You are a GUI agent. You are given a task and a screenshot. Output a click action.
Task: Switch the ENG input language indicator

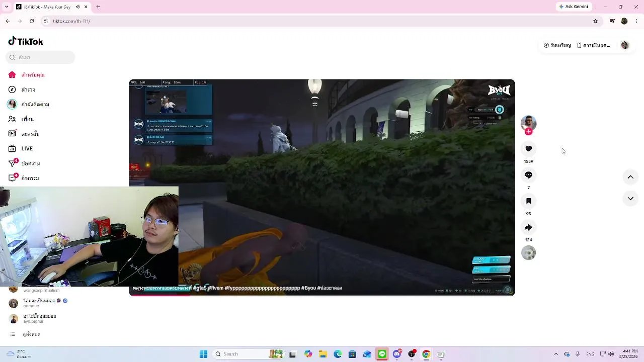pyautogui.click(x=590, y=354)
